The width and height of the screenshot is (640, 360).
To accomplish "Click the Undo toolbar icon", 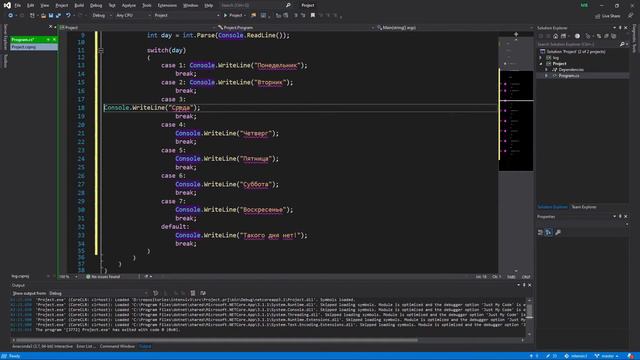I will [x=68, y=16].
